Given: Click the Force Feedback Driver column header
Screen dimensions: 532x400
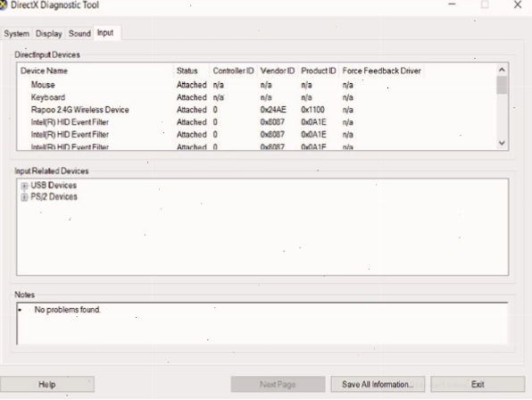Looking at the screenshot, I should point(381,71).
